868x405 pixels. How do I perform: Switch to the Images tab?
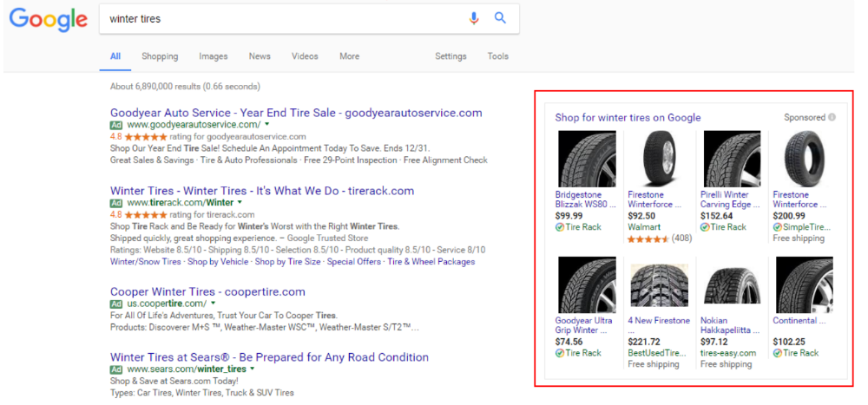click(214, 56)
